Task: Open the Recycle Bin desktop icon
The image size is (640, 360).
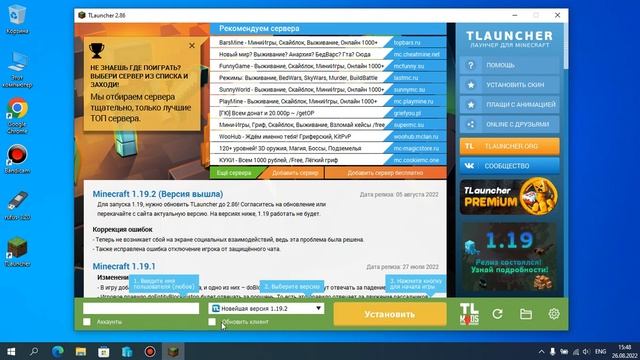Action: click(x=17, y=20)
